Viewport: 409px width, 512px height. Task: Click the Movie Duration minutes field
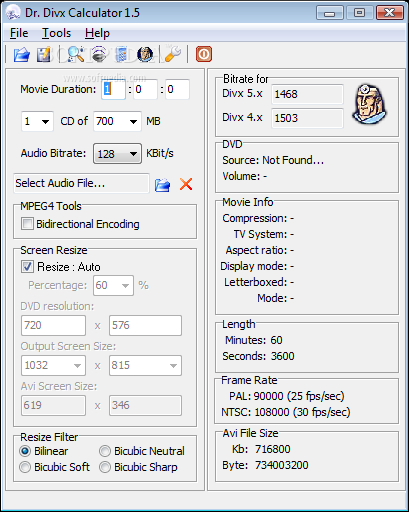pos(145,89)
